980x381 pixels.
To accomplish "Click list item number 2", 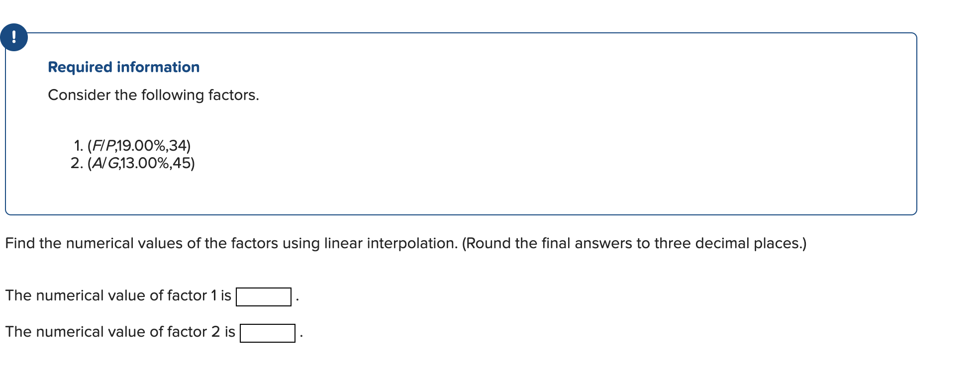I will coord(78,163).
